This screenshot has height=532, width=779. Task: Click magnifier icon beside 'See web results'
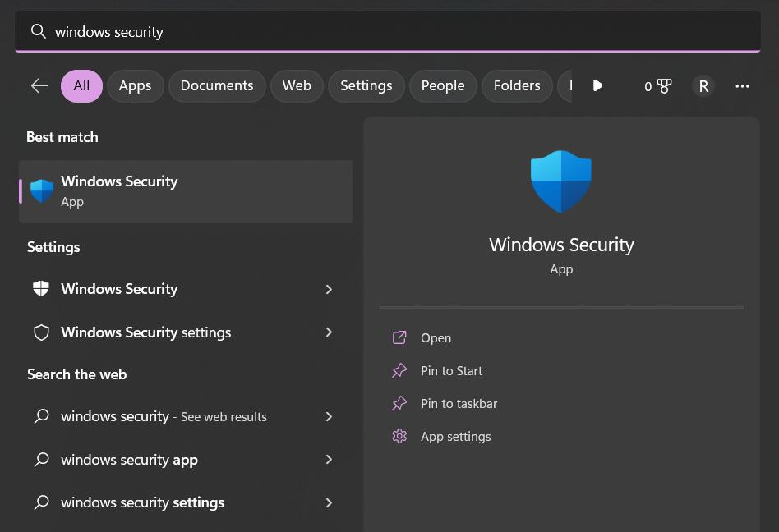coord(42,416)
